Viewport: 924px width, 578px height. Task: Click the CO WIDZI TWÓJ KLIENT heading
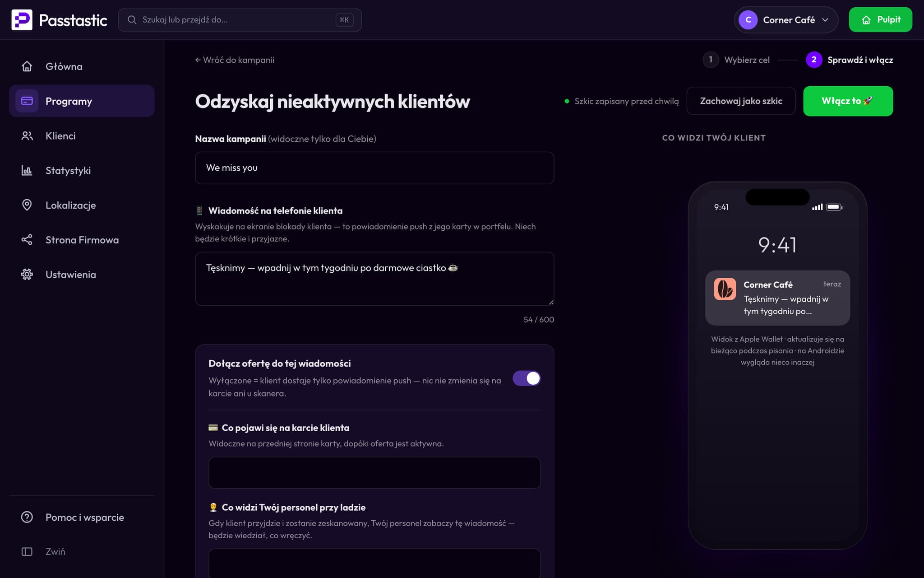click(x=714, y=138)
